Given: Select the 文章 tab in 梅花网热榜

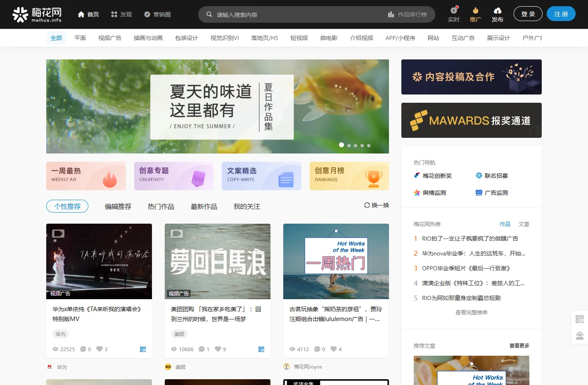Looking at the screenshot, I should pos(524,224).
